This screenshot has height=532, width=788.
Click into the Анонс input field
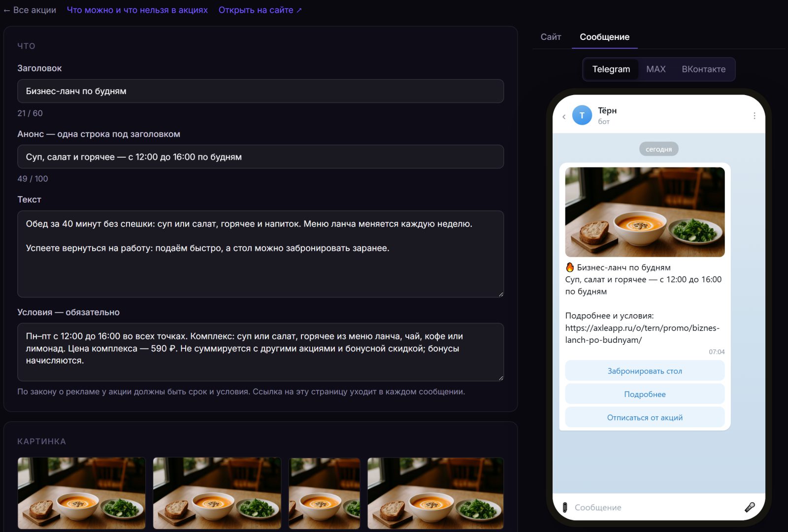click(261, 157)
